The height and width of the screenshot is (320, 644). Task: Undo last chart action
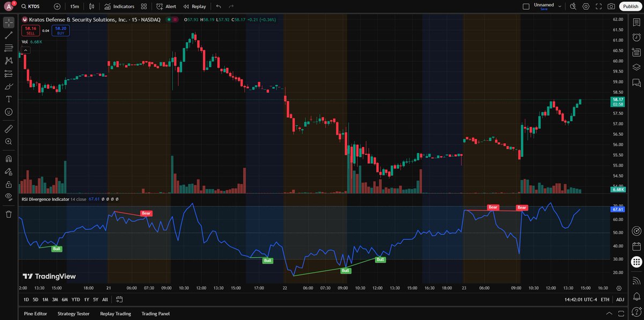[x=218, y=6]
